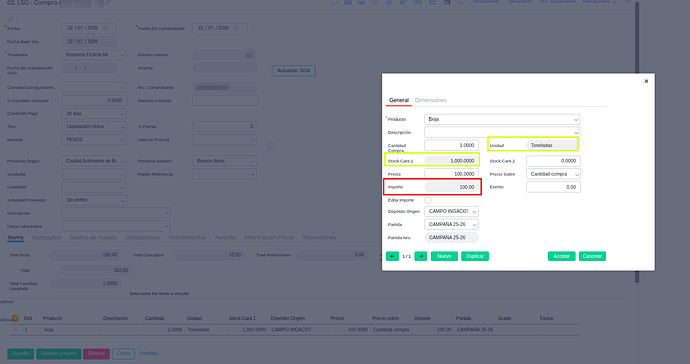Click the circular refresh icon beside Lista De Precios
This screenshot has height=364, width=690.
coord(272,146)
